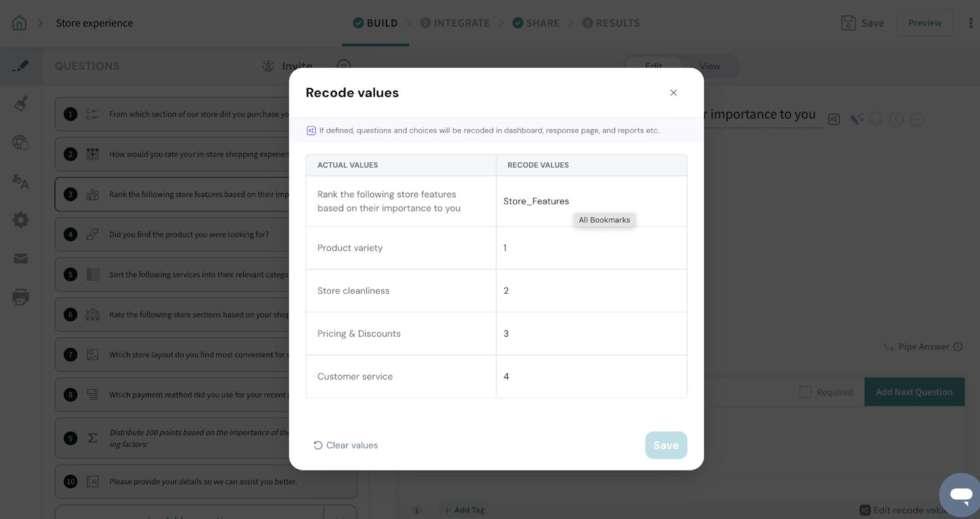Tick the Required checkbox

pos(805,392)
